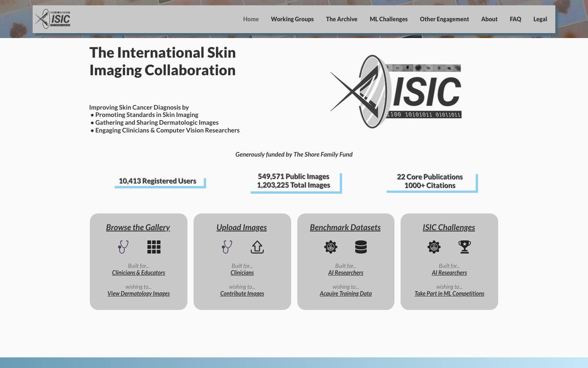Click the 1000+ Citations statistic
Image resolution: width=588 pixels, height=368 pixels.
click(430, 186)
